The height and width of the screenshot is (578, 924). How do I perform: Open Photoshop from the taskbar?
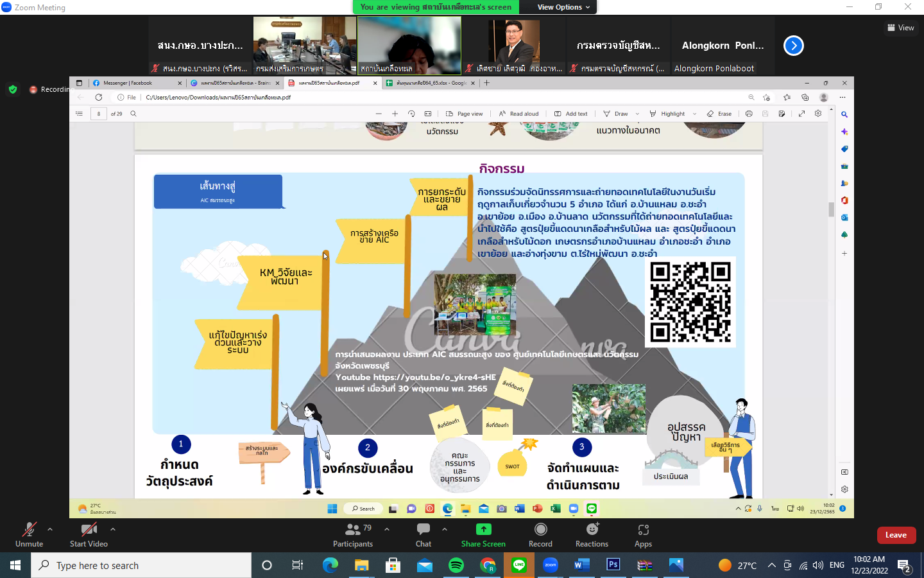coord(613,565)
